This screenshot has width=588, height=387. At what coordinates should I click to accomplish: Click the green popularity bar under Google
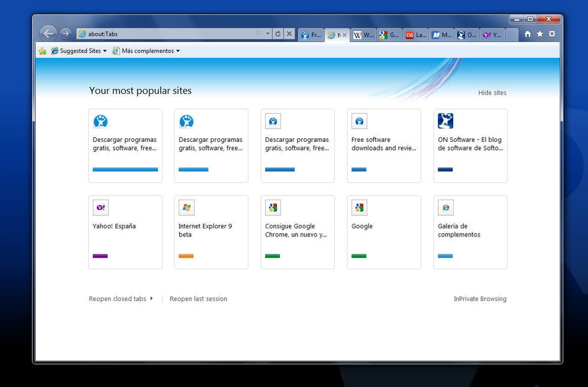(x=359, y=256)
